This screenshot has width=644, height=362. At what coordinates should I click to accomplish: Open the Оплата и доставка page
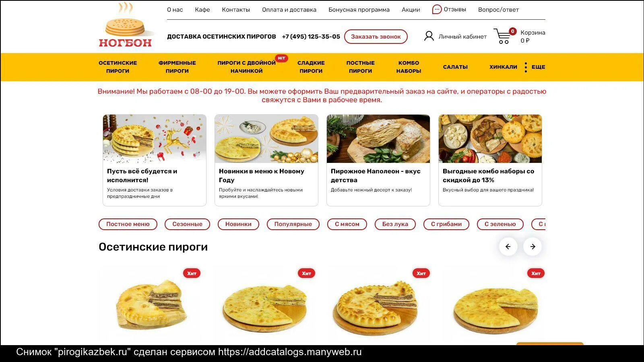(289, 10)
